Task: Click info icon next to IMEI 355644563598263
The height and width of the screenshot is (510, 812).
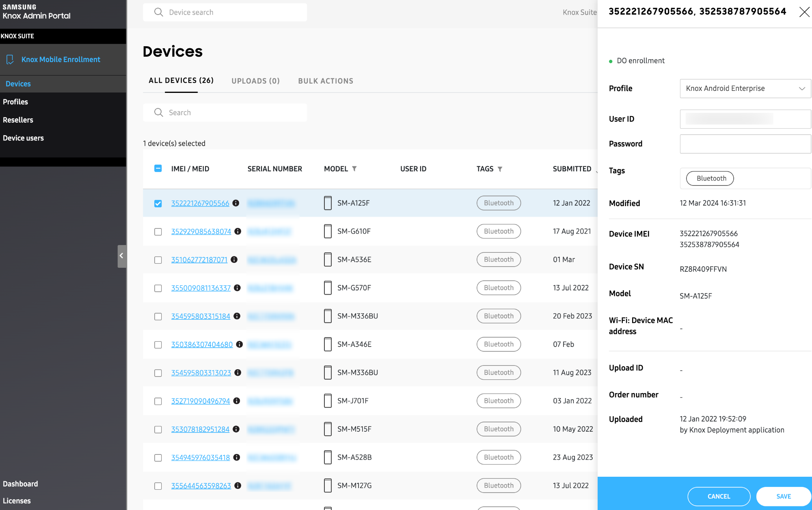Action: pyautogui.click(x=238, y=486)
